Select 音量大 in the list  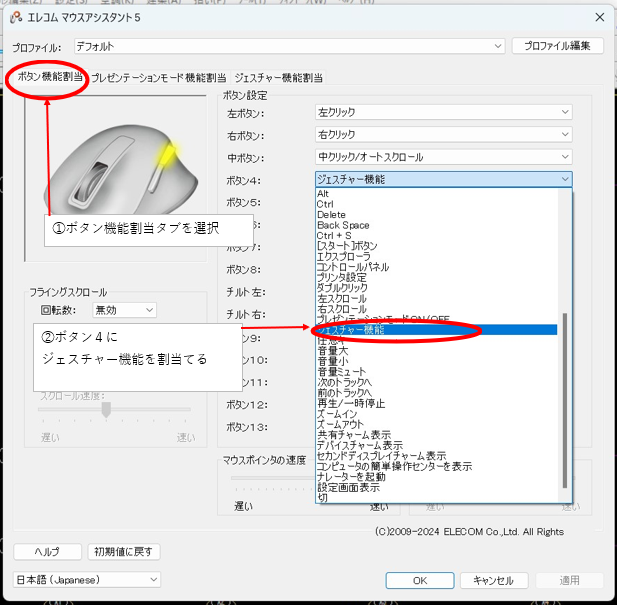[437, 351]
